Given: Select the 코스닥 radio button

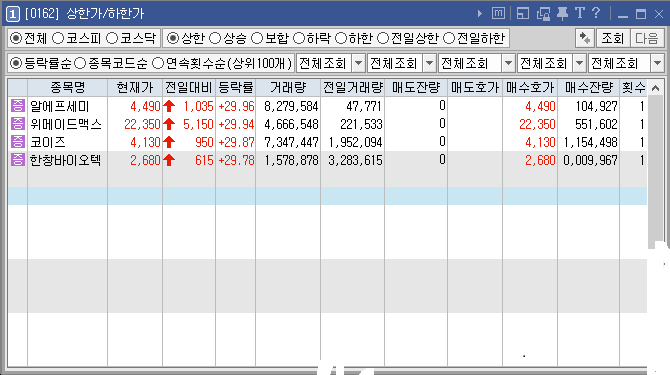Looking at the screenshot, I should tap(112, 38).
